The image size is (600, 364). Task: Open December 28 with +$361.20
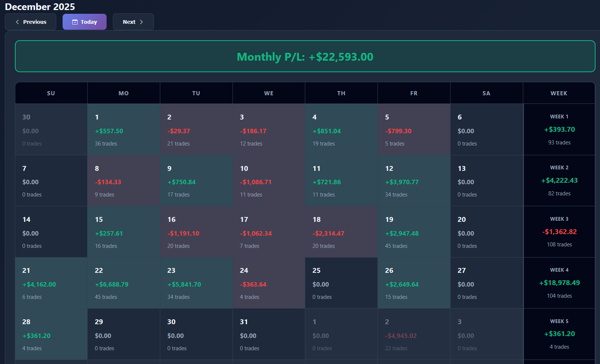click(51, 334)
